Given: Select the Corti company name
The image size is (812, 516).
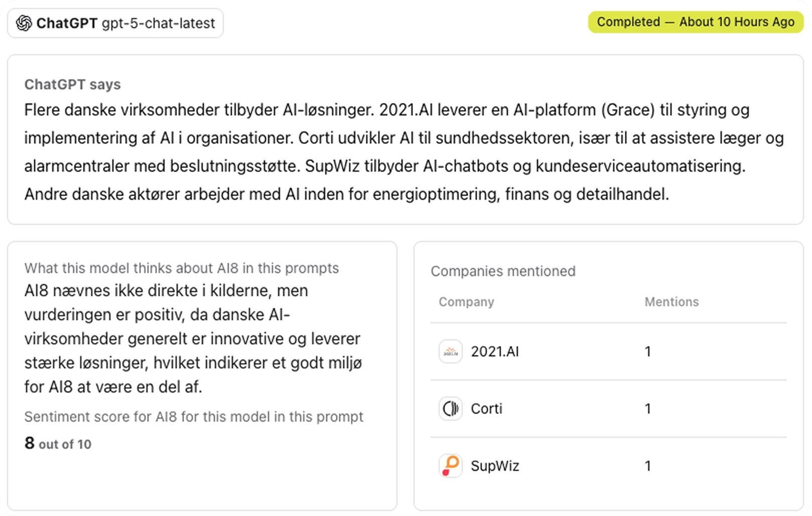Looking at the screenshot, I should coord(486,409).
